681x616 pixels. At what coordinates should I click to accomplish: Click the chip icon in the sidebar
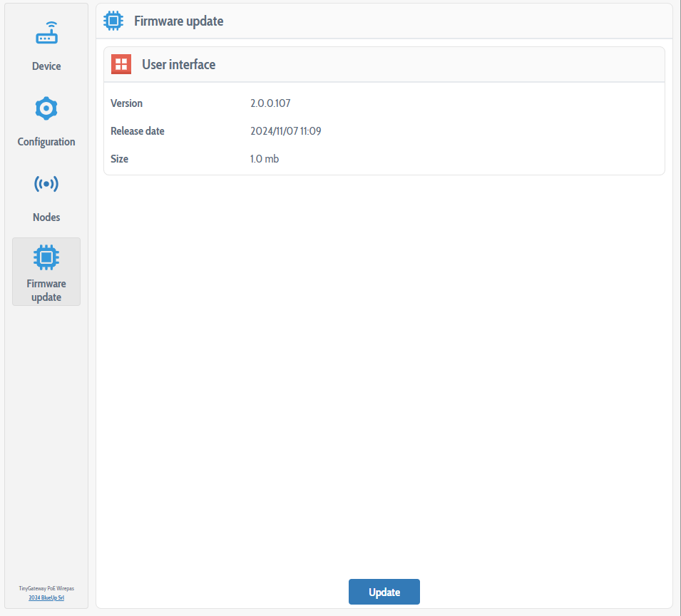coord(46,257)
